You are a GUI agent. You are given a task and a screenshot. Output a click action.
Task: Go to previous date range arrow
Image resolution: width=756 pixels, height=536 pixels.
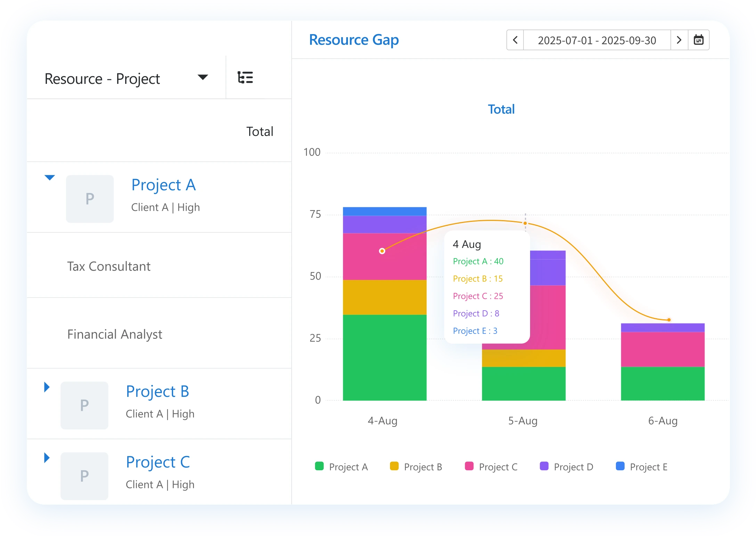(x=515, y=40)
